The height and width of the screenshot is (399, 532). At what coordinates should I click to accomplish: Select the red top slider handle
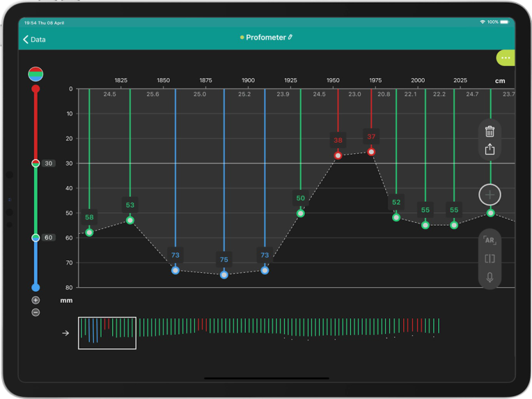pos(36,89)
